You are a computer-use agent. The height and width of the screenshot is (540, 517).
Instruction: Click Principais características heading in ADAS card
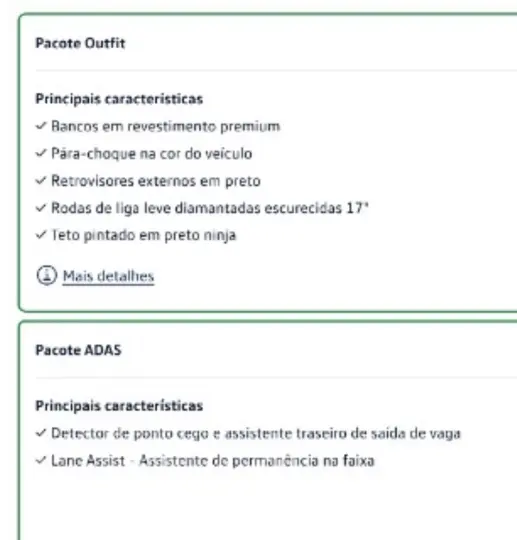[x=119, y=406]
